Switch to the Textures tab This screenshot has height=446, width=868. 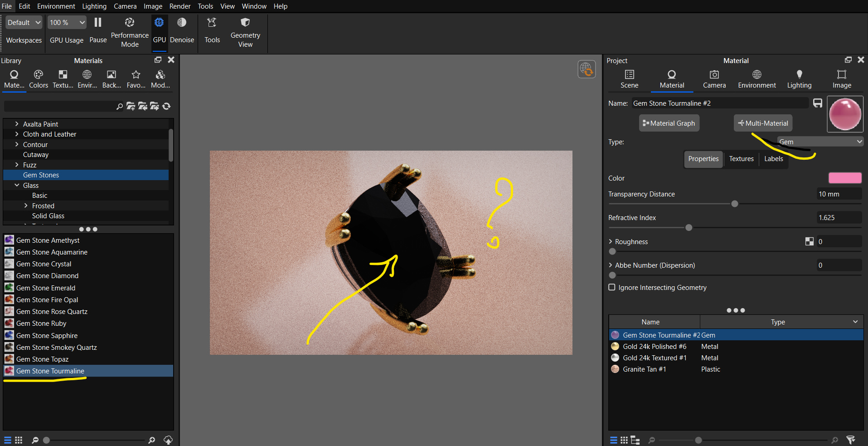741,159
